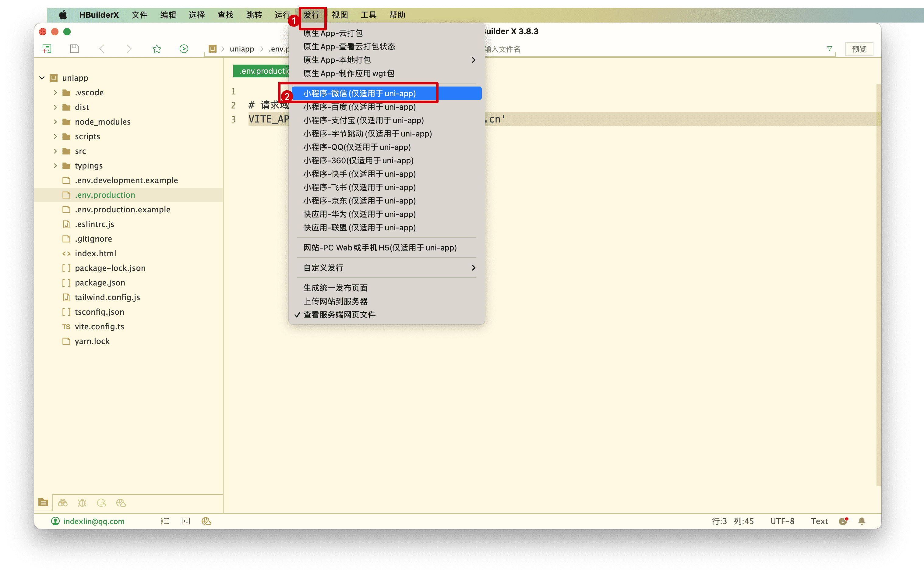Screen dimensions: 924x574
Task: Choose 小程序-支付宝 menu item
Action: (386, 120)
